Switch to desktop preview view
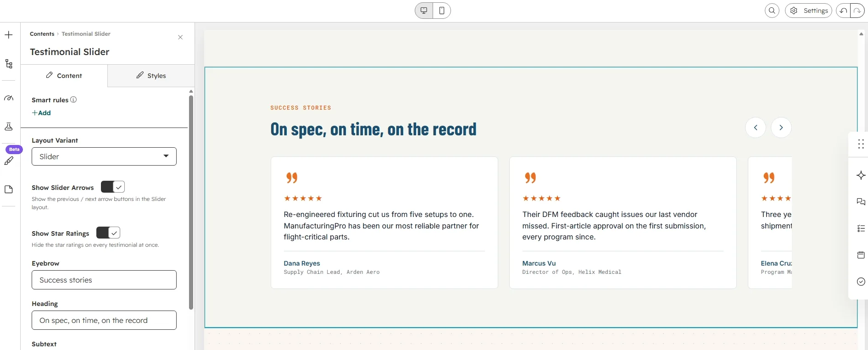The height and width of the screenshot is (350, 868). [x=424, y=11]
